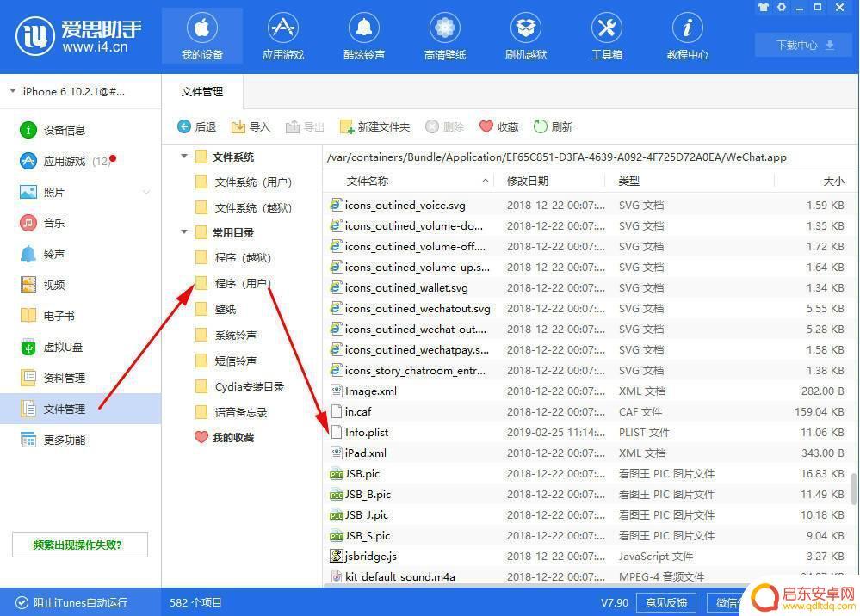Select the Image.xml file

click(587, 391)
